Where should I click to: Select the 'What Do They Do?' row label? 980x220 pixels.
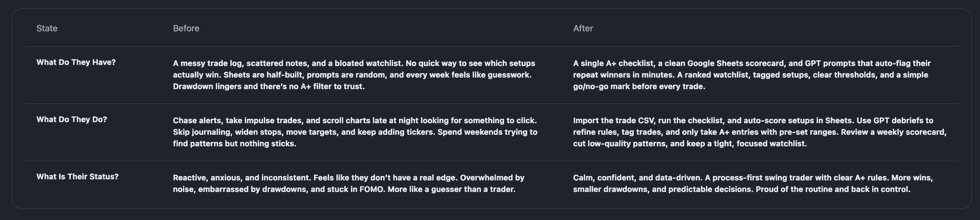[72, 120]
